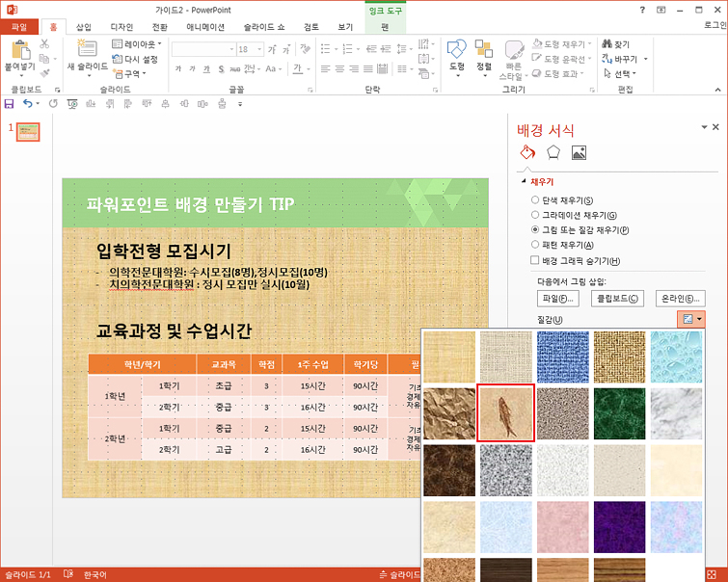
Task: Click the 클립보드(C) button
Action: [x=617, y=299]
